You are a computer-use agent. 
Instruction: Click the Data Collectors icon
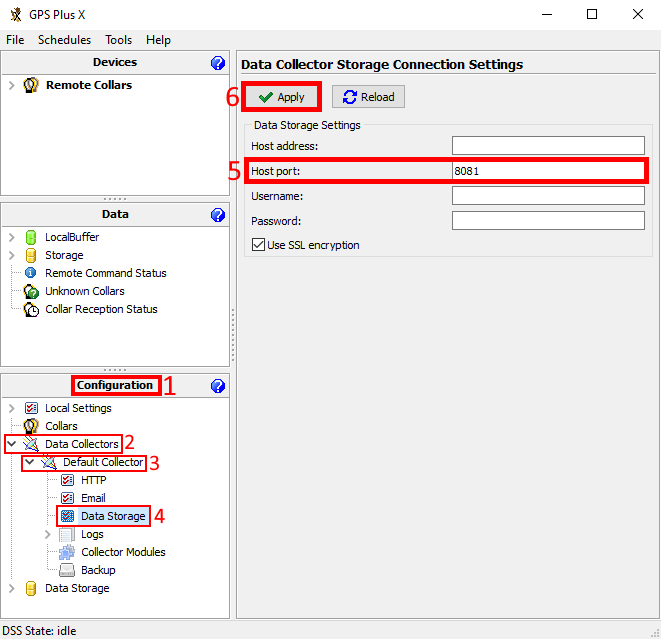31,444
